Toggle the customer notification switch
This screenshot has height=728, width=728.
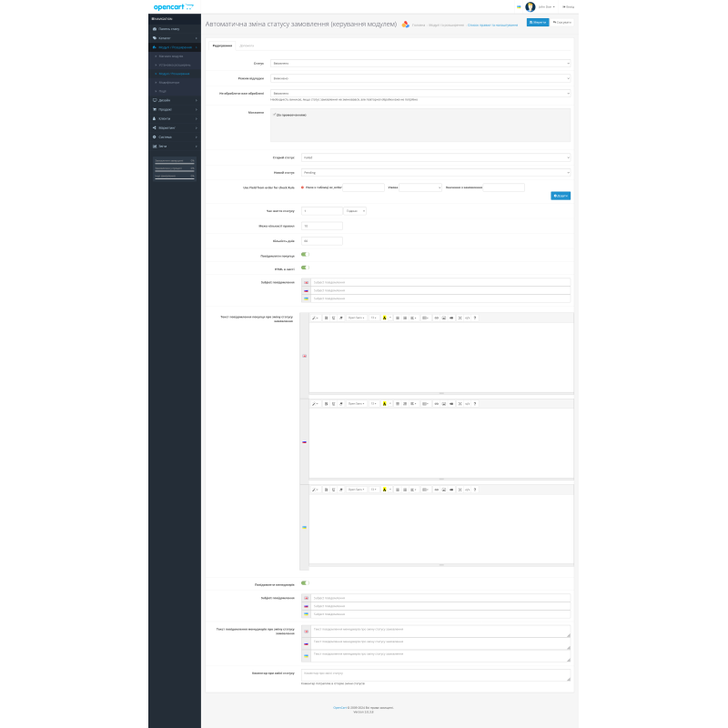(x=305, y=255)
